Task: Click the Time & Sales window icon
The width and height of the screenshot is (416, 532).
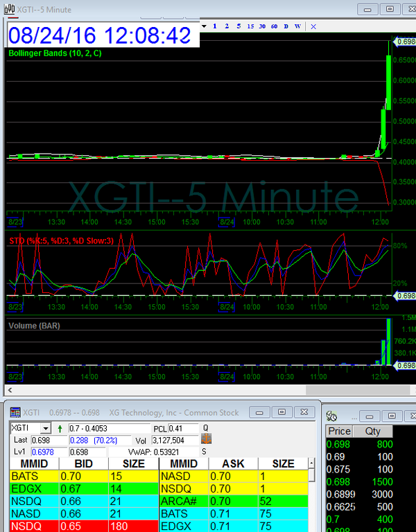Action: [332, 416]
